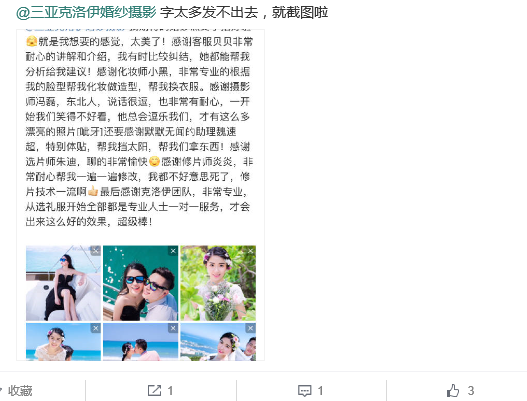
Task: Open the bride on beach thumbnail
Action: (x=63, y=342)
